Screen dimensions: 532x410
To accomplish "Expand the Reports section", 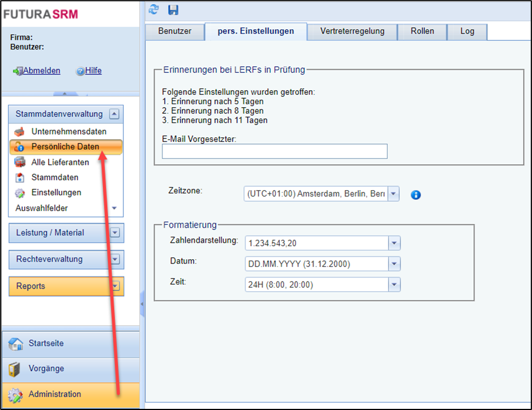I will point(115,286).
